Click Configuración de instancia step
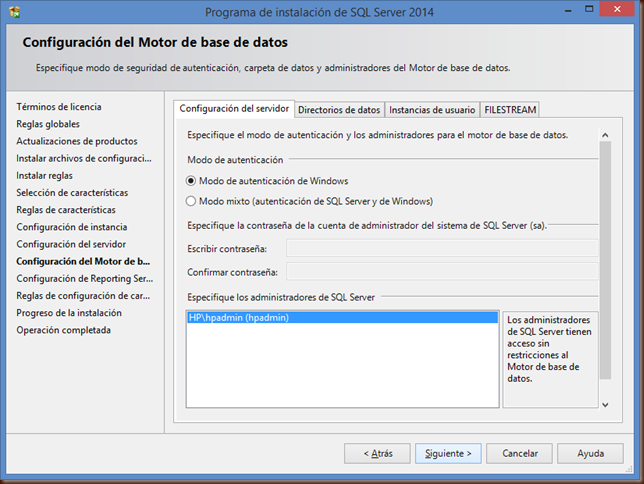The height and width of the screenshot is (484, 644). (72, 227)
